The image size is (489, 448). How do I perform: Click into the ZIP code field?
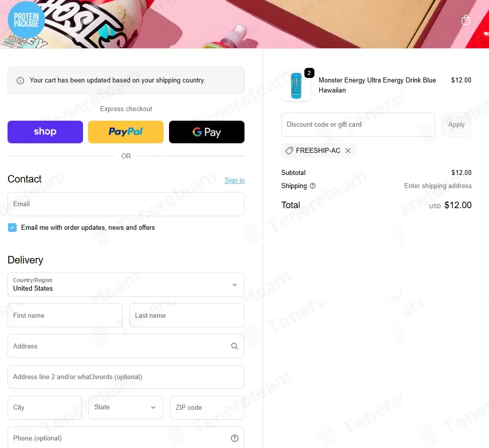pos(207,407)
